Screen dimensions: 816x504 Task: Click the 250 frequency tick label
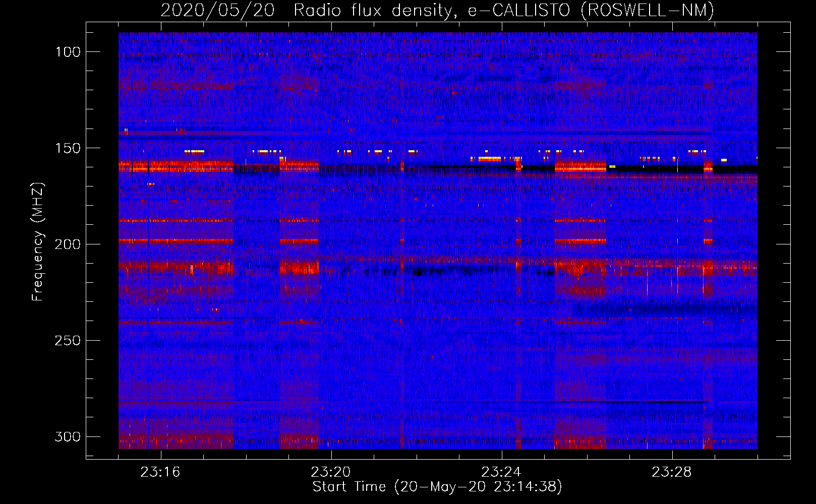click(68, 341)
